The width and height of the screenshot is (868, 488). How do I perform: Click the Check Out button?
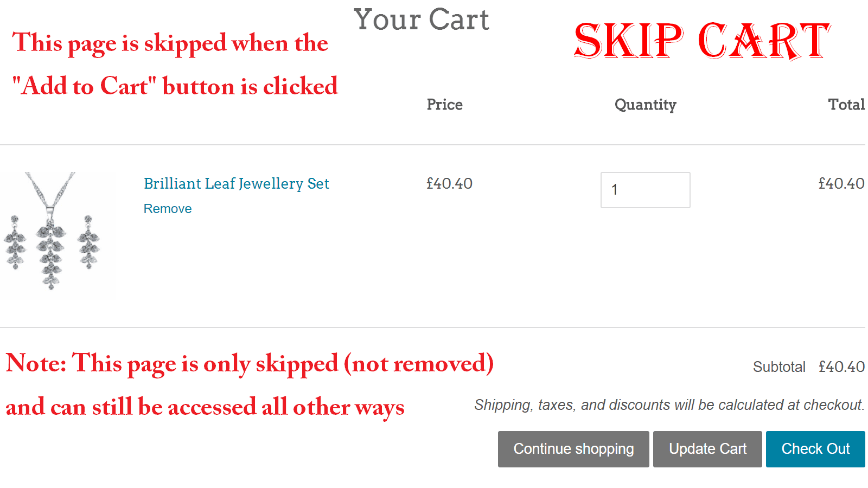(815, 449)
